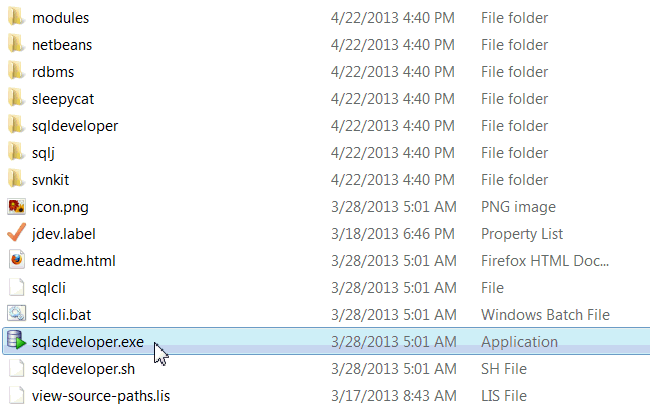Click the modules folder icon
The image size is (650, 409).
click(15, 18)
